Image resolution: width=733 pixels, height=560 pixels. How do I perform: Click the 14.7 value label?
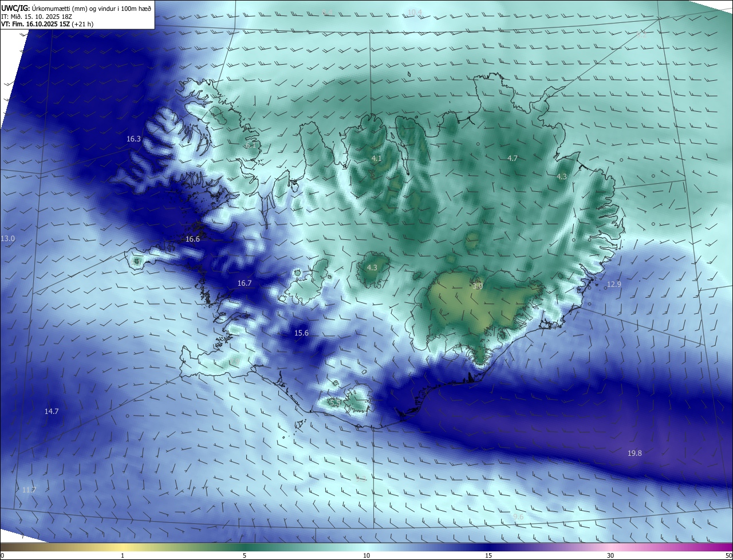point(52,412)
